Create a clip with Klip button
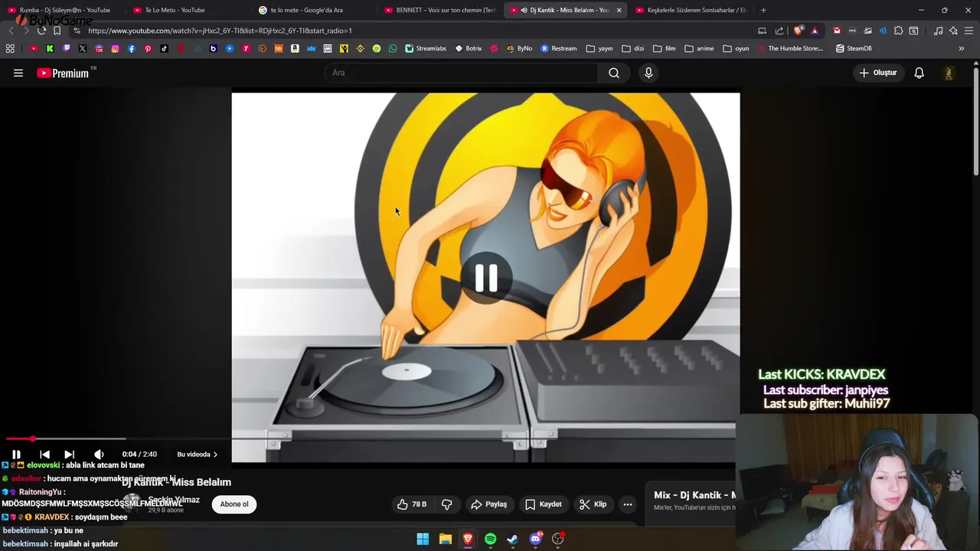 coord(593,504)
